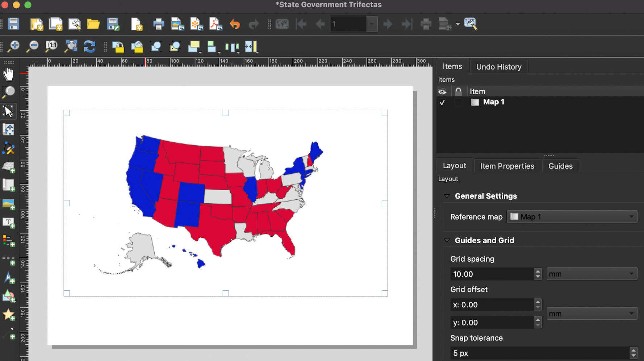Collapse the Guides and Grid section
The width and height of the screenshot is (644, 361).
pyautogui.click(x=447, y=240)
